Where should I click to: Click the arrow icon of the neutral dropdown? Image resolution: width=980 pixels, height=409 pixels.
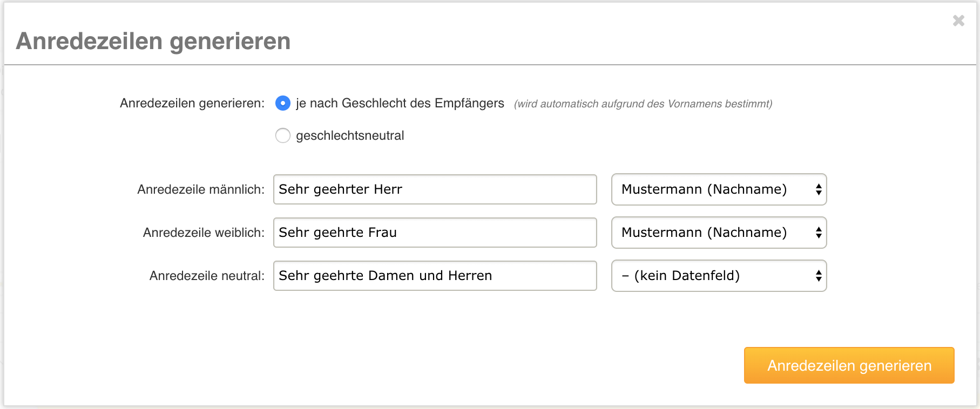[x=819, y=276]
